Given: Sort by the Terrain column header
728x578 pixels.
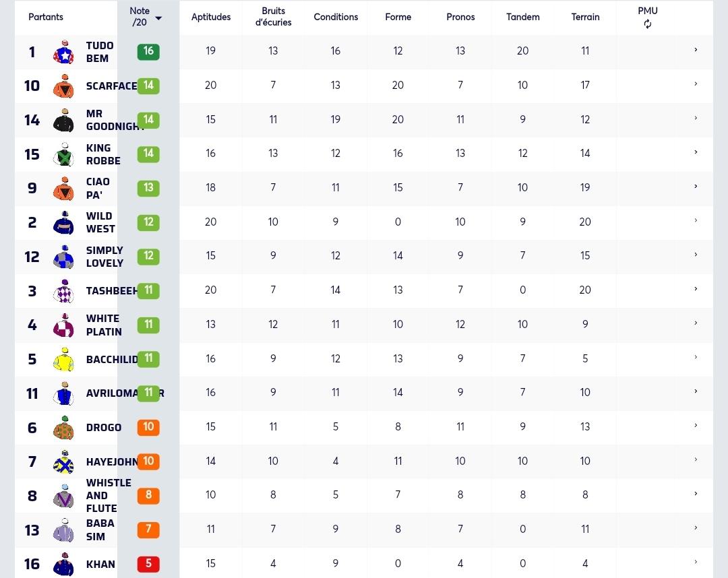Looking at the screenshot, I should 585,17.
